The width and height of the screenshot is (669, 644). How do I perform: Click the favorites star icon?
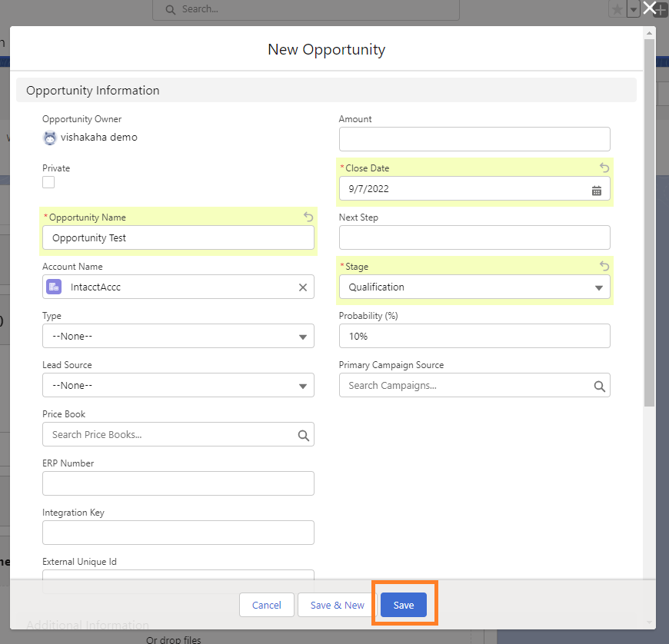(x=617, y=9)
